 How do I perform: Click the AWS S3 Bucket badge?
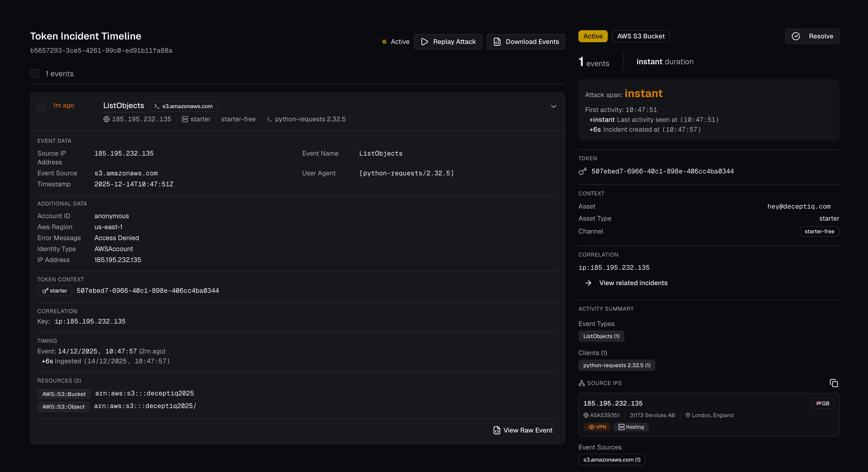tap(640, 36)
